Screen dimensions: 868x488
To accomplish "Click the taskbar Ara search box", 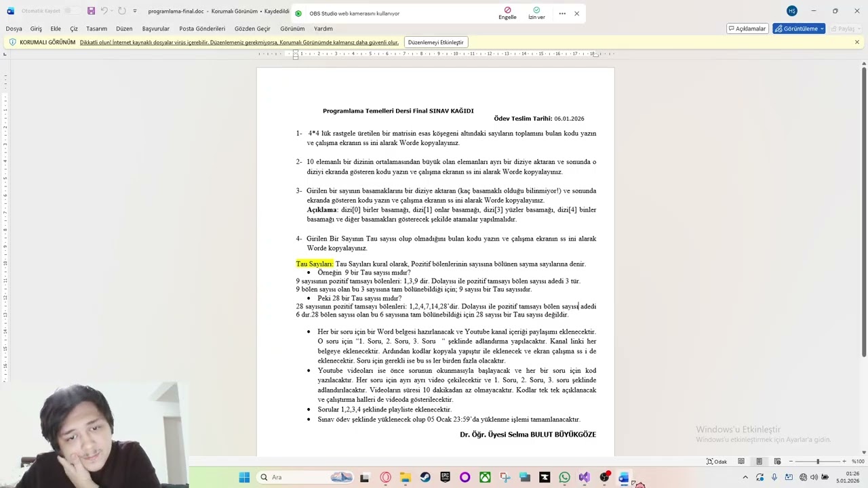I will pos(305,477).
